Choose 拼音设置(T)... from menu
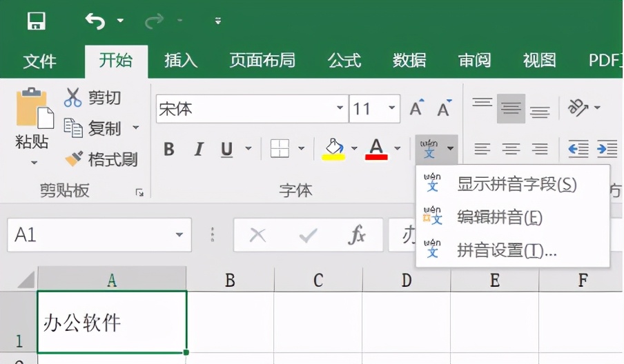624x364 pixels. pyautogui.click(x=513, y=250)
